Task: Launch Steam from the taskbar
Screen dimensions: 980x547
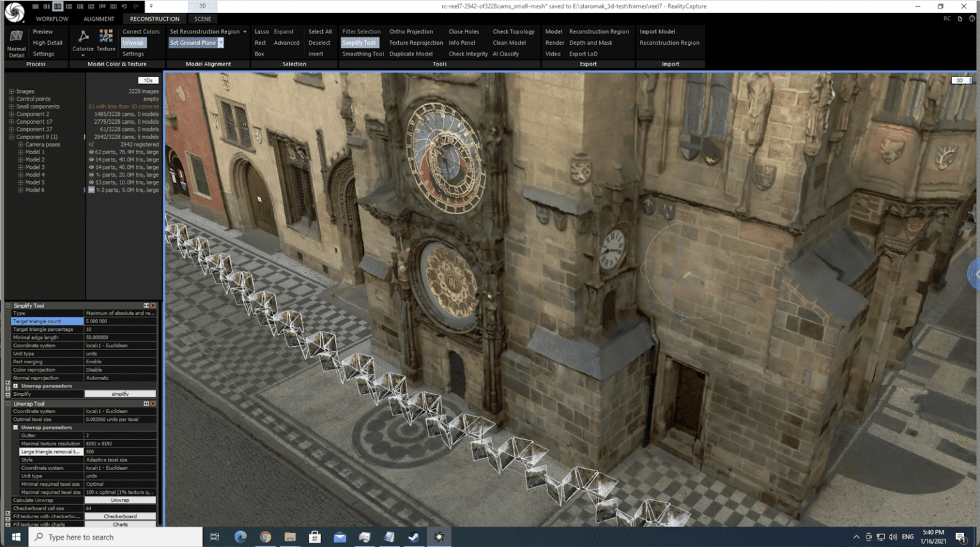Action: pos(413,537)
